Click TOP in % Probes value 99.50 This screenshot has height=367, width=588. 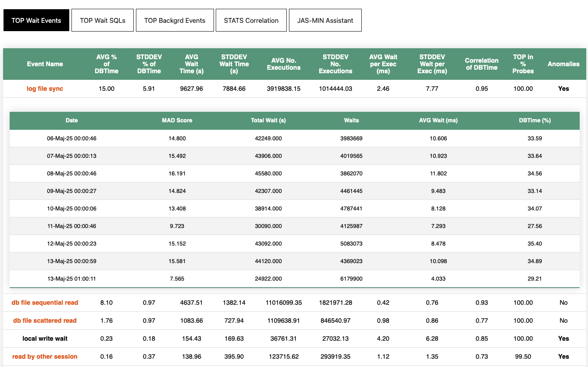(523, 356)
